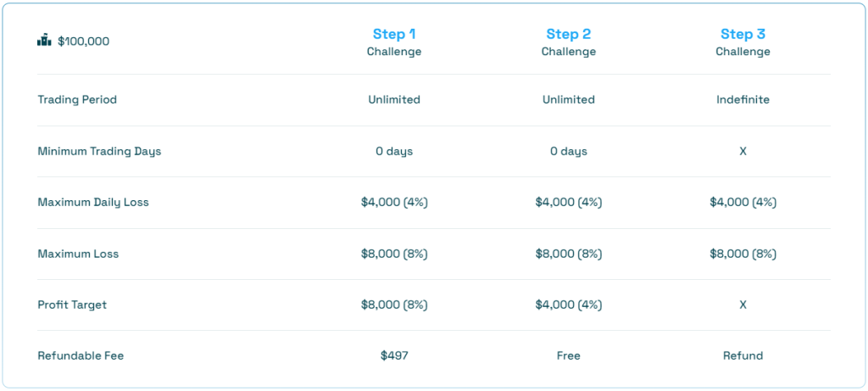Click the Maximum Daily Loss row label
868x391 pixels.
click(93, 202)
